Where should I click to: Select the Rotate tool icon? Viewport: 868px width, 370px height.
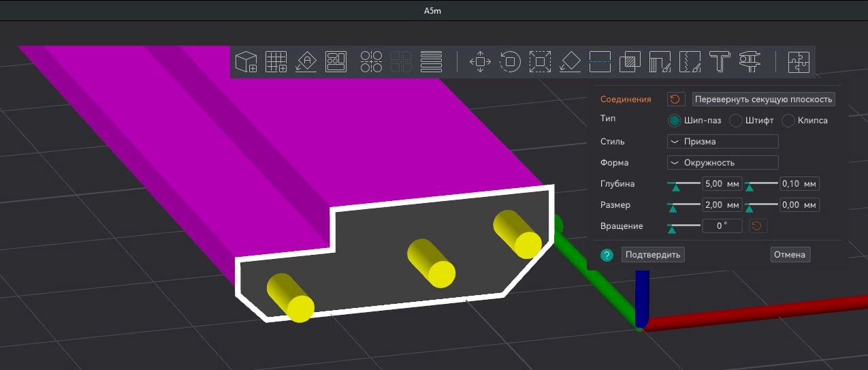[x=510, y=62]
